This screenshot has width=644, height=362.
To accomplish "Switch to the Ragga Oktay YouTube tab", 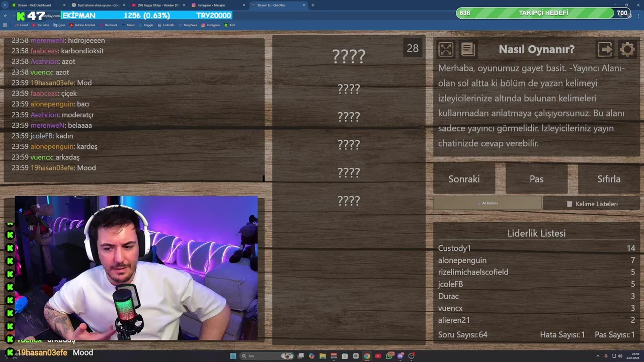I will pyautogui.click(x=158, y=5).
